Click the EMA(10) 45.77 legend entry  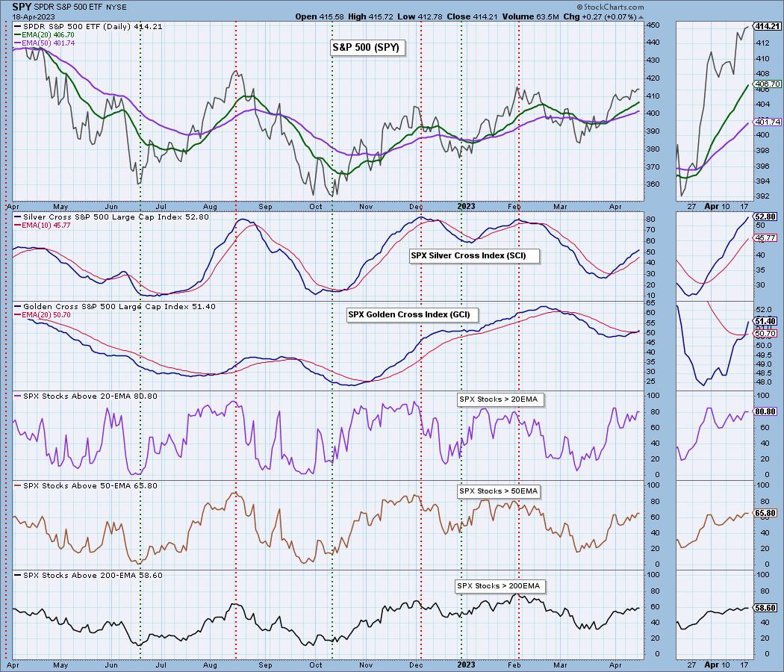(43, 225)
